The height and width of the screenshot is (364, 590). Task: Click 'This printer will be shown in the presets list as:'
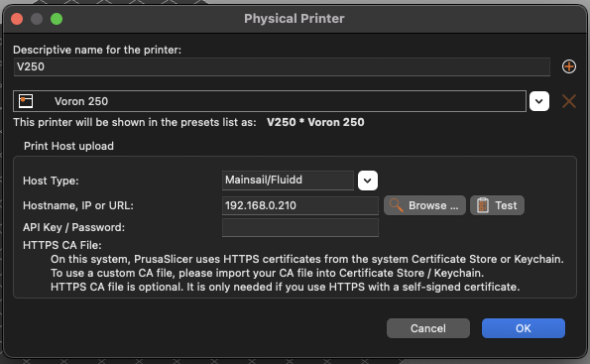pyautogui.click(x=135, y=122)
